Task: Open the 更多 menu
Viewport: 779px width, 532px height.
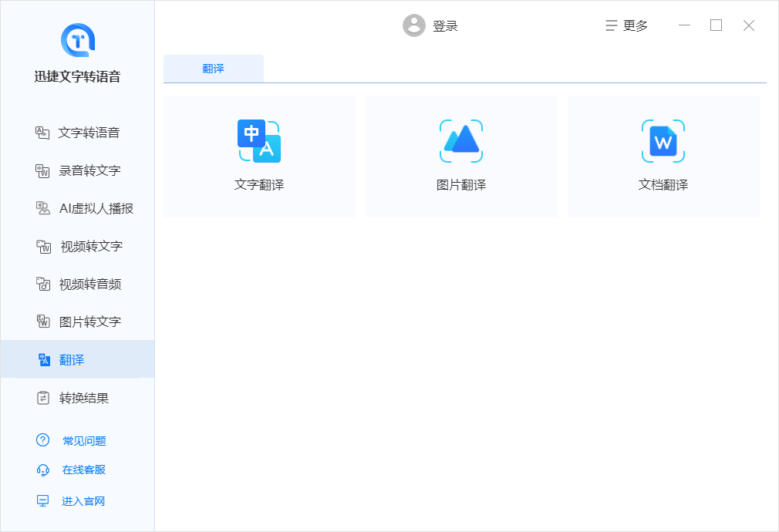Action: [x=626, y=25]
